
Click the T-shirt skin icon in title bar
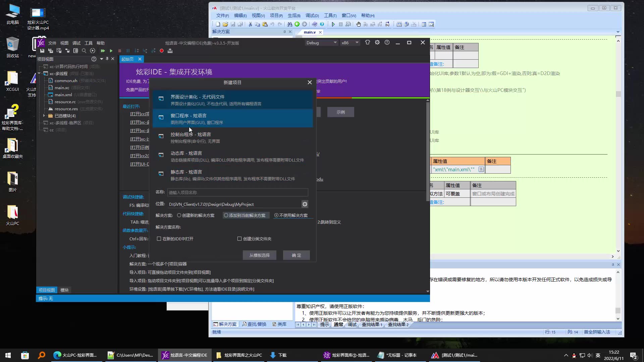click(x=368, y=43)
